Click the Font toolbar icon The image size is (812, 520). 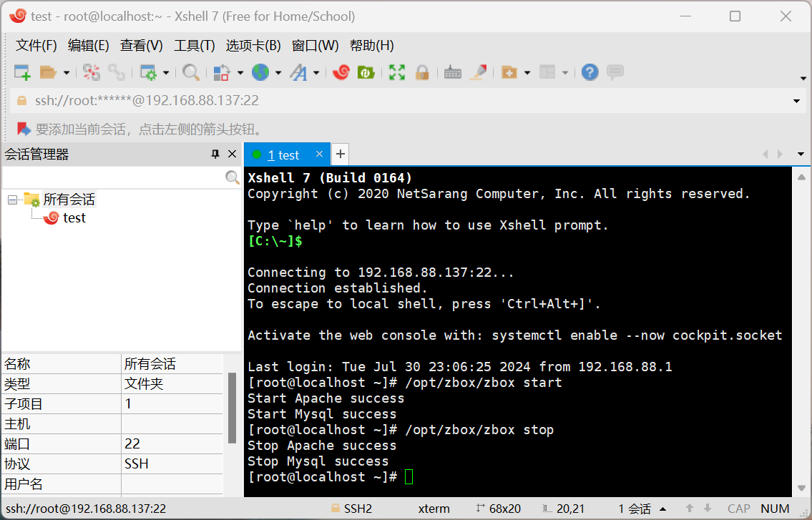tap(298, 72)
